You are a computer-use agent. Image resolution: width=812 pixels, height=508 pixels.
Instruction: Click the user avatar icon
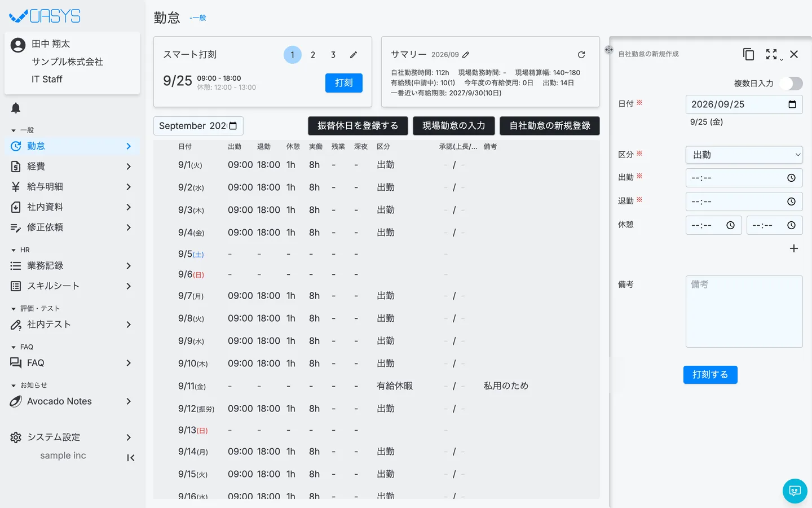pos(18,45)
